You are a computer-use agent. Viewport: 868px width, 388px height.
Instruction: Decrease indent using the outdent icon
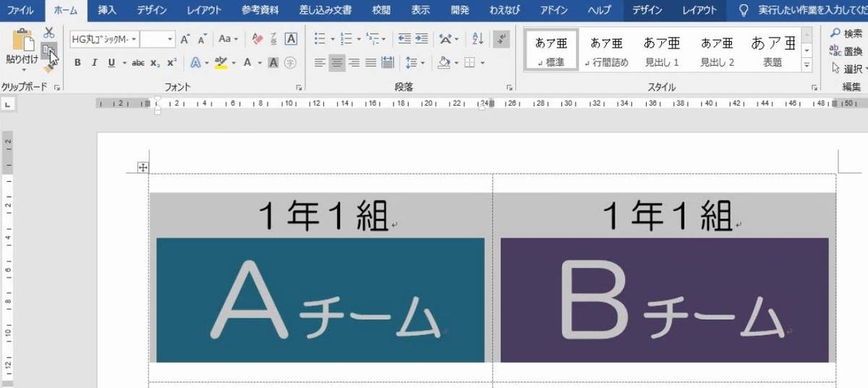404,39
